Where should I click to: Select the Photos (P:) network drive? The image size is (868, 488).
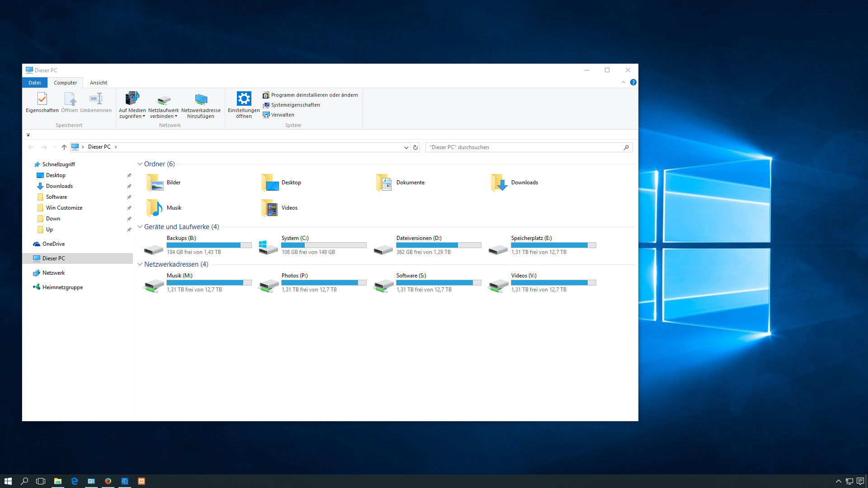coord(312,282)
